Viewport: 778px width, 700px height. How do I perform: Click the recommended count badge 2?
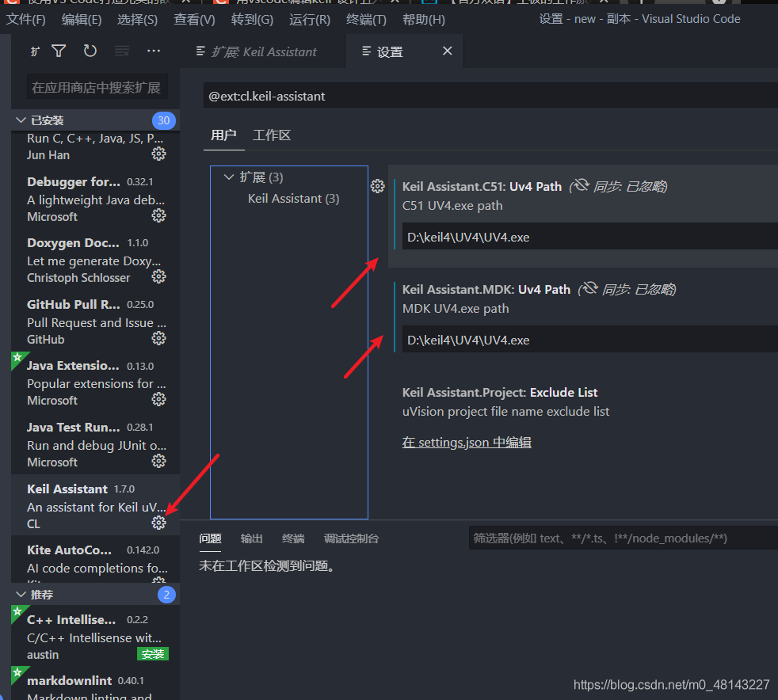166,595
